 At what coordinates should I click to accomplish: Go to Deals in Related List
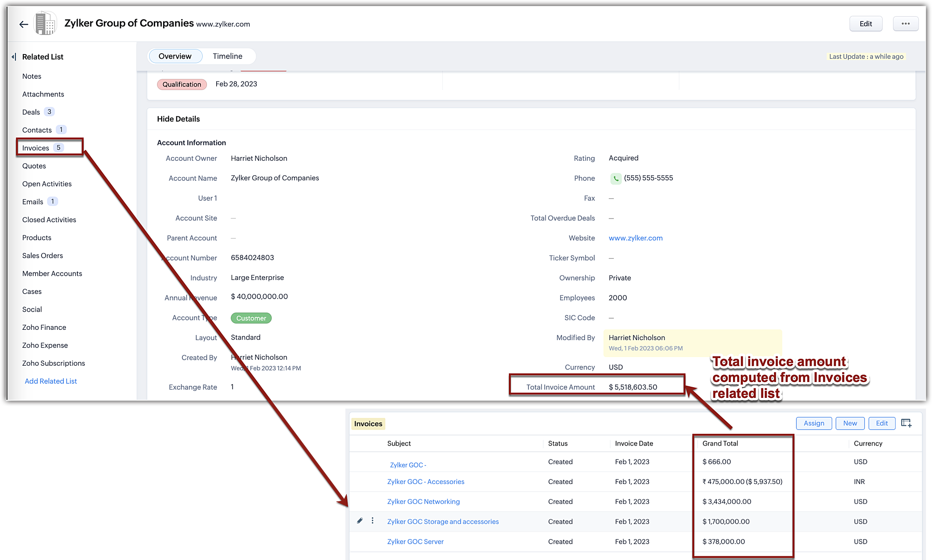(31, 112)
